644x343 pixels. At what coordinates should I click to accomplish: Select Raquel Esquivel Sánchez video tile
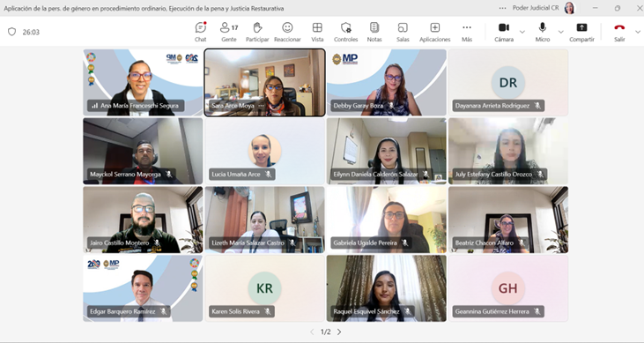click(x=387, y=288)
